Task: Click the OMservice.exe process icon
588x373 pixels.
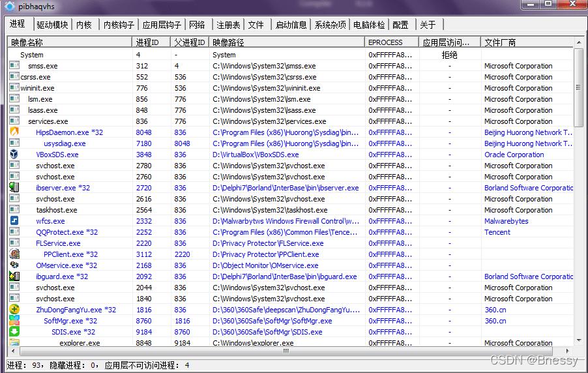Action: [14, 265]
